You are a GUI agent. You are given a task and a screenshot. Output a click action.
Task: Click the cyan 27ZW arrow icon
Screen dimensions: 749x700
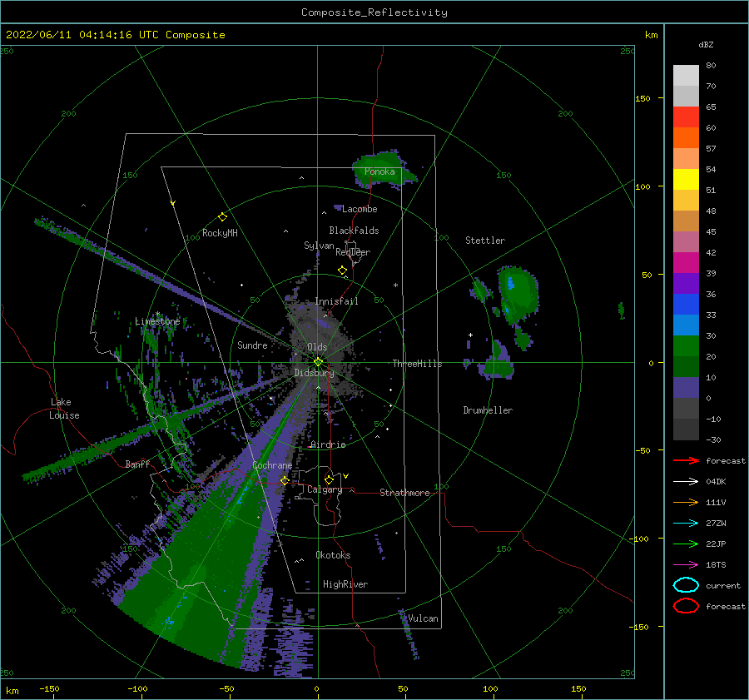point(686,524)
